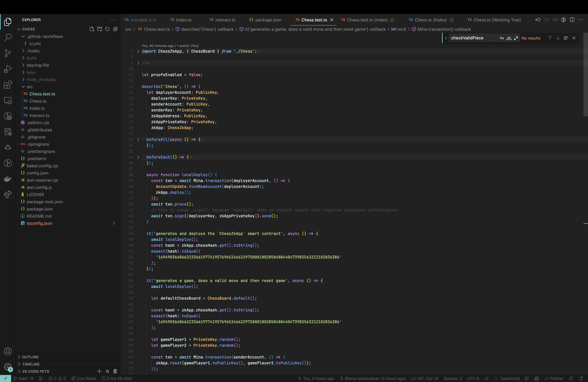Open the Docker view in activity bar
588x382 pixels.
pyautogui.click(x=8, y=179)
